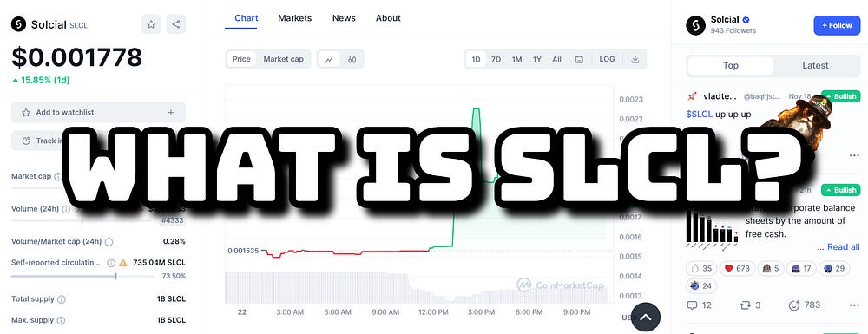Open more options on vladte post
The width and height of the screenshot is (868, 334).
853,155
